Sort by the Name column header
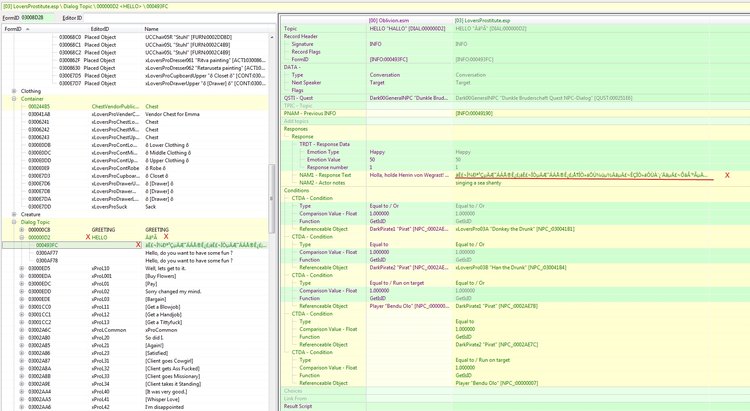The image size is (750, 411). (206, 29)
